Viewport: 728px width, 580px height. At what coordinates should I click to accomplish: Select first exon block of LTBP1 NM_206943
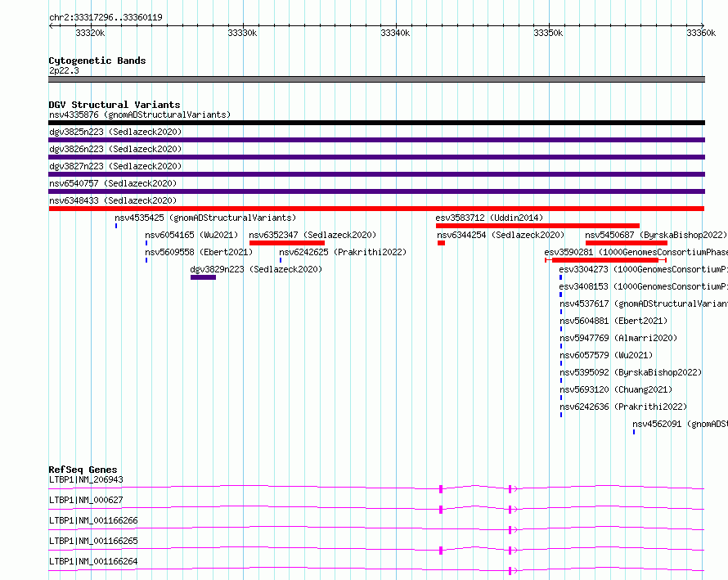441,488
